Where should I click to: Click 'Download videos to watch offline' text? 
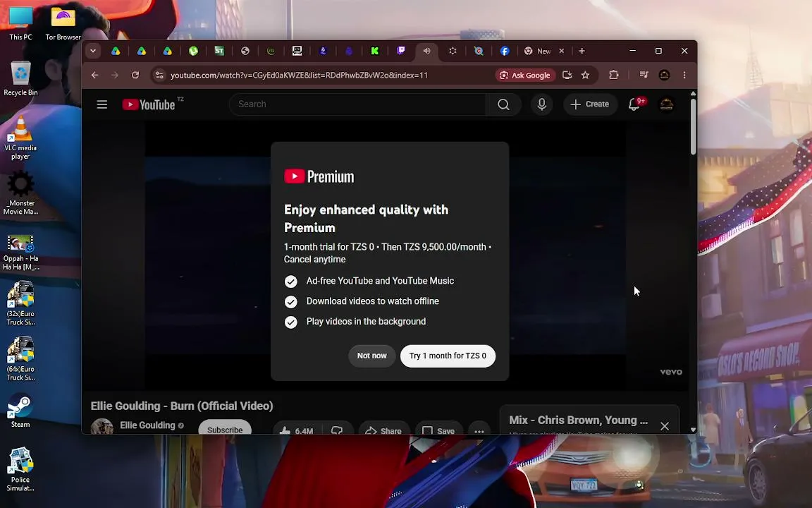coord(372,301)
